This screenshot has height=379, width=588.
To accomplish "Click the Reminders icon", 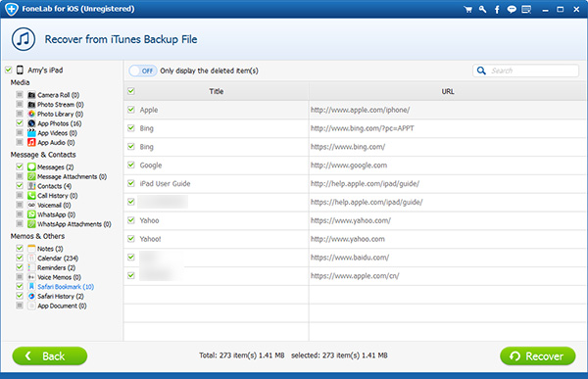I will [31, 267].
